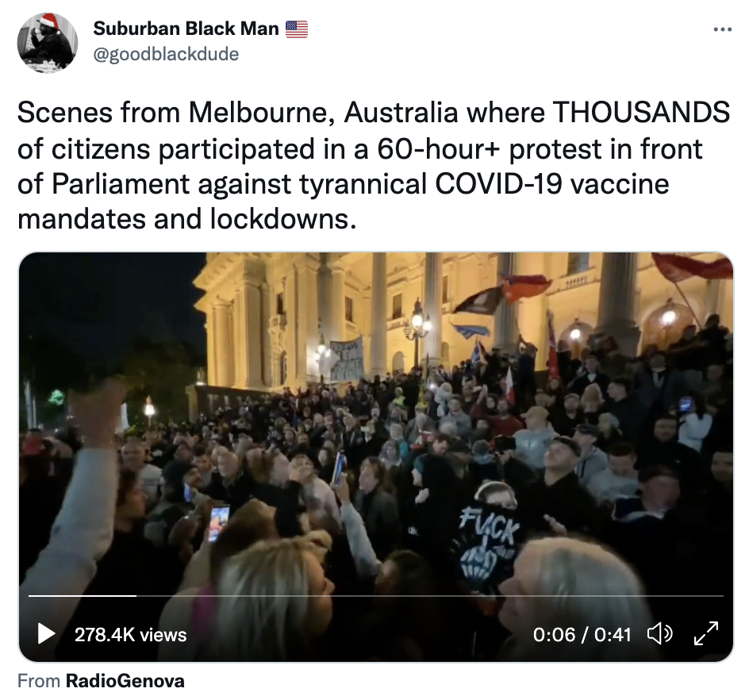749x700 pixels.
Task: Open the @goodblackdude handle
Action: click(166, 54)
